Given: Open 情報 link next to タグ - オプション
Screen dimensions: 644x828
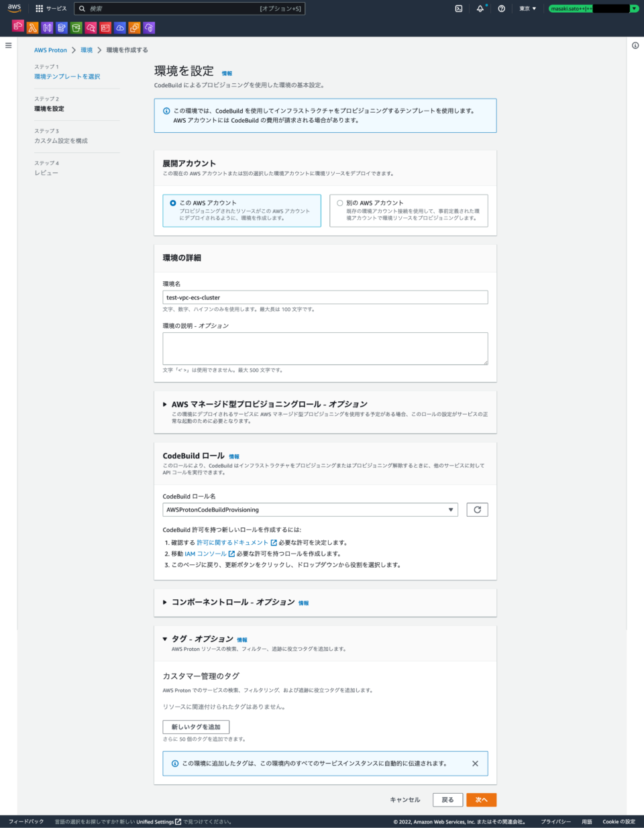Looking at the screenshot, I should [242, 640].
